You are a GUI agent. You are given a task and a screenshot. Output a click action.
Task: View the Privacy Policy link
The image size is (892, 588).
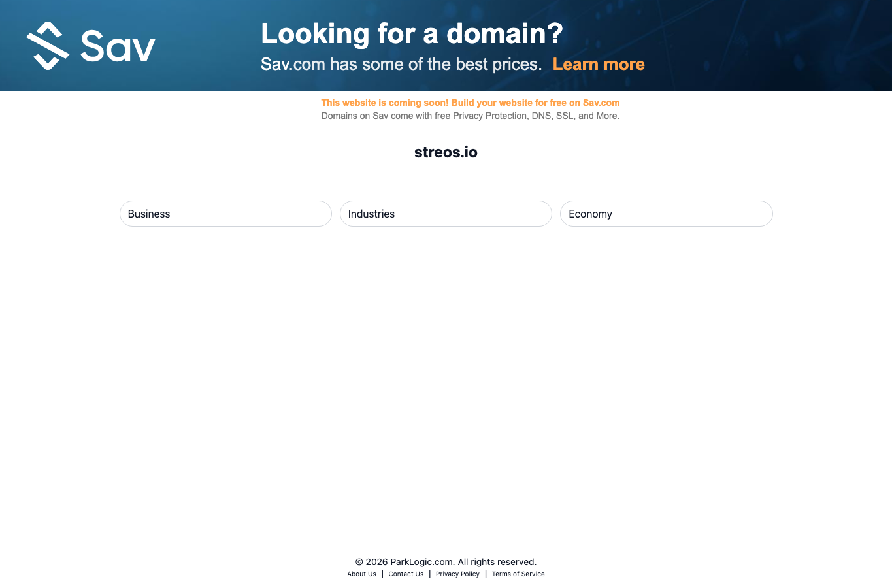pyautogui.click(x=457, y=574)
